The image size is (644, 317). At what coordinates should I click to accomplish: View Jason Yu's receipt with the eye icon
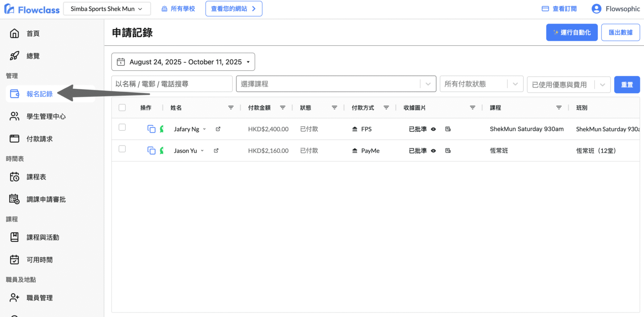[x=433, y=151]
